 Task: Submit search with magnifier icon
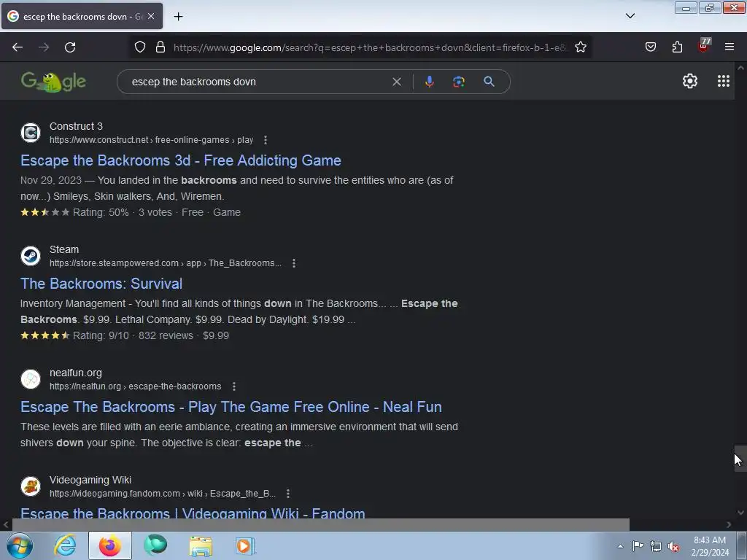[x=489, y=82]
